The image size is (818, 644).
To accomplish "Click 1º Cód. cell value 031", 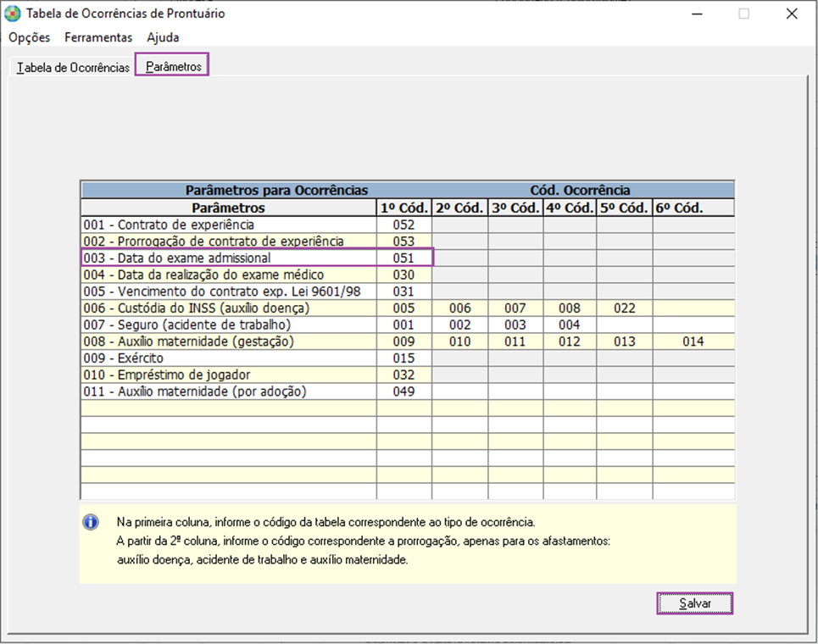I will click(x=403, y=291).
